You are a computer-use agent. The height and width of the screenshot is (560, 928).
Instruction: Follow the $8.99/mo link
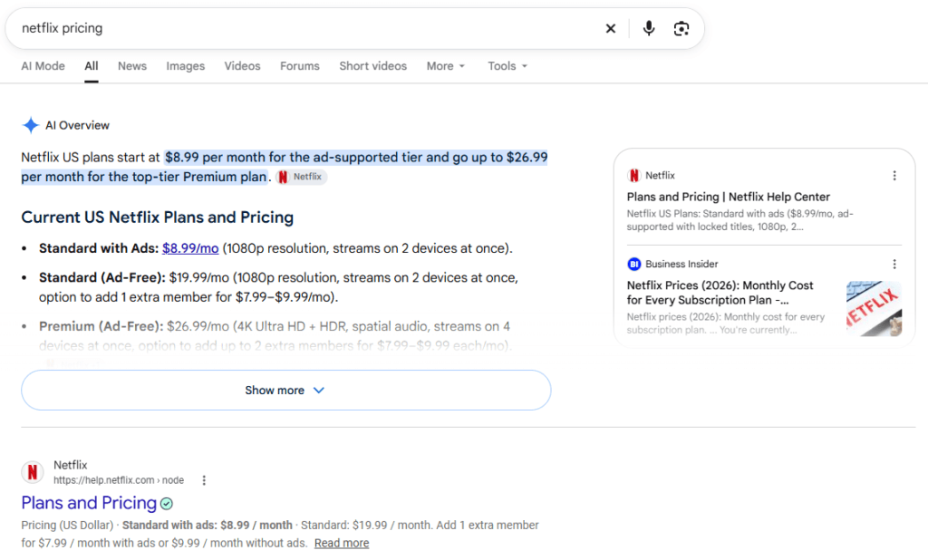click(x=190, y=248)
